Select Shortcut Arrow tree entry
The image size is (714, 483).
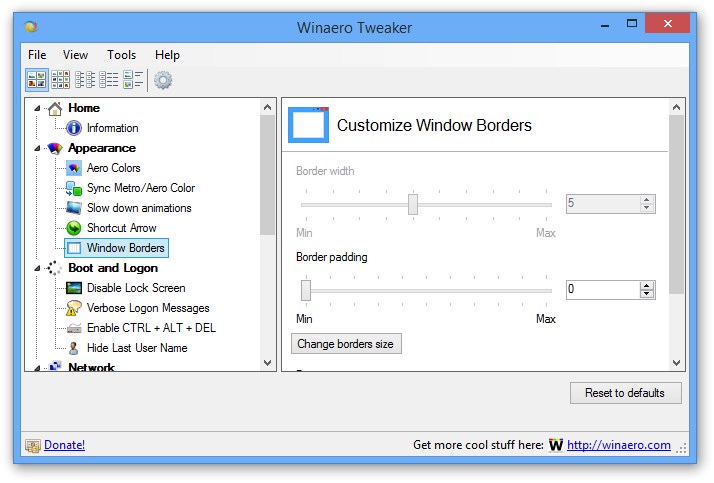click(x=122, y=228)
